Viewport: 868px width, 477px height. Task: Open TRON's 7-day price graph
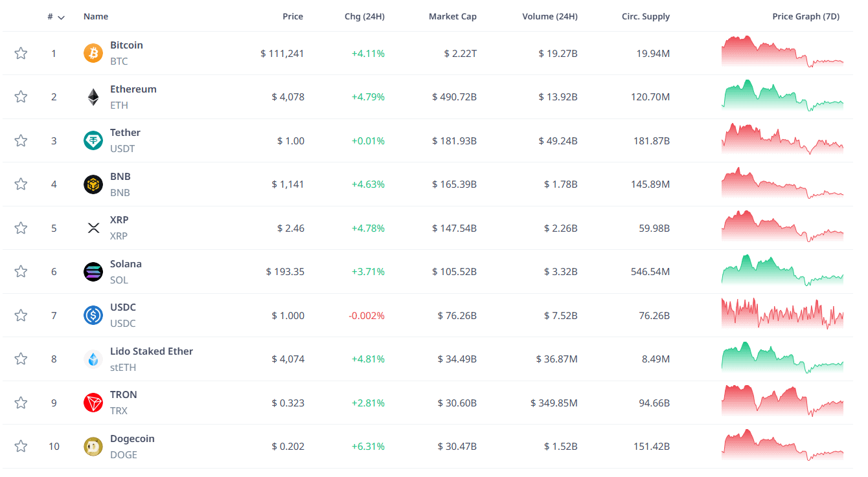tap(782, 401)
